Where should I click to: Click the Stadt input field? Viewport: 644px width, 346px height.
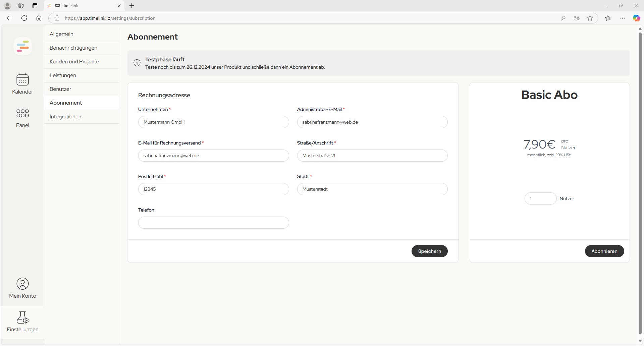tap(372, 189)
